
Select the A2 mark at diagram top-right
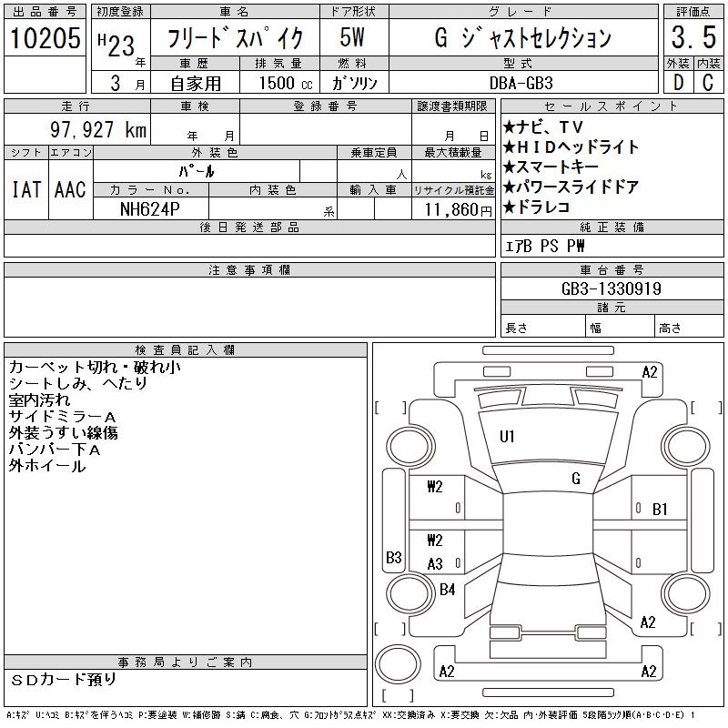point(649,371)
